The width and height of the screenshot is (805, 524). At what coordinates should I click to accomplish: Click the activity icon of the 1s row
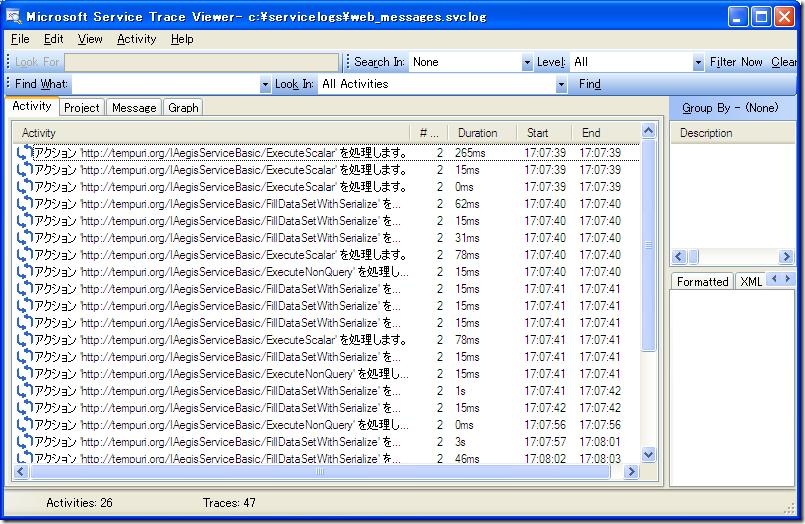click(x=24, y=391)
